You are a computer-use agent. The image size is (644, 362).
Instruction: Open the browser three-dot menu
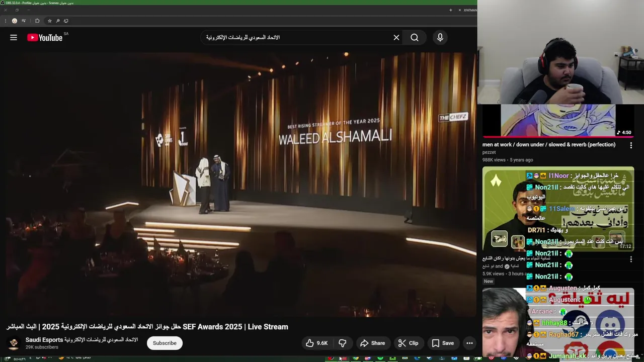click(6, 21)
